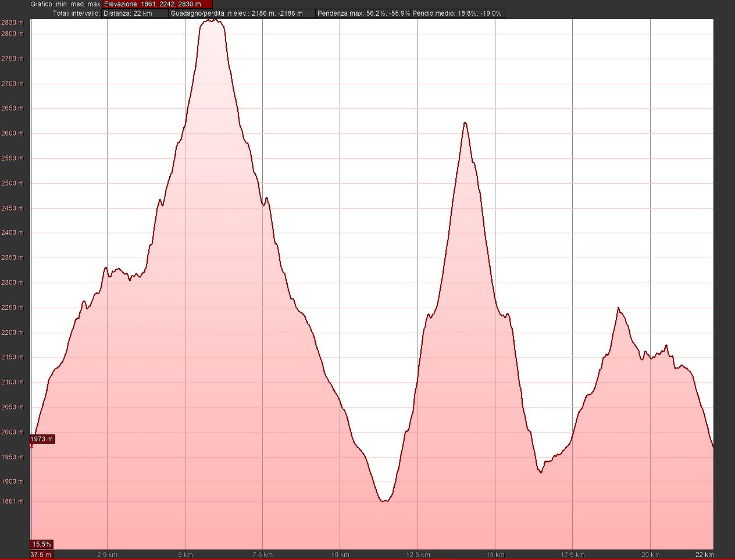Click the 2.5 km x-axis label
This screenshot has width=735, height=560.
point(108,554)
